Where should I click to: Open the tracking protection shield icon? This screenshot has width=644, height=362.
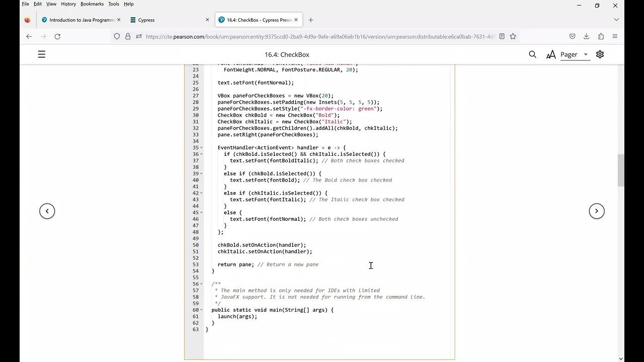pyautogui.click(x=117, y=36)
